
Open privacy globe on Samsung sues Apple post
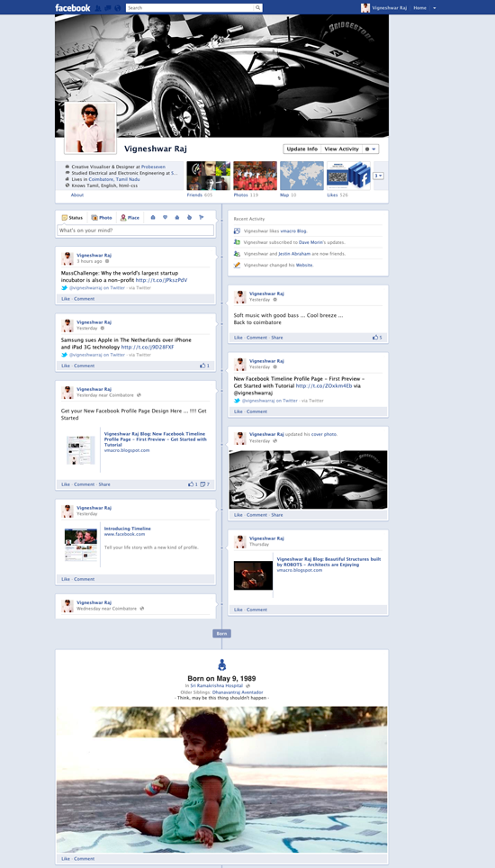pyautogui.click(x=103, y=329)
